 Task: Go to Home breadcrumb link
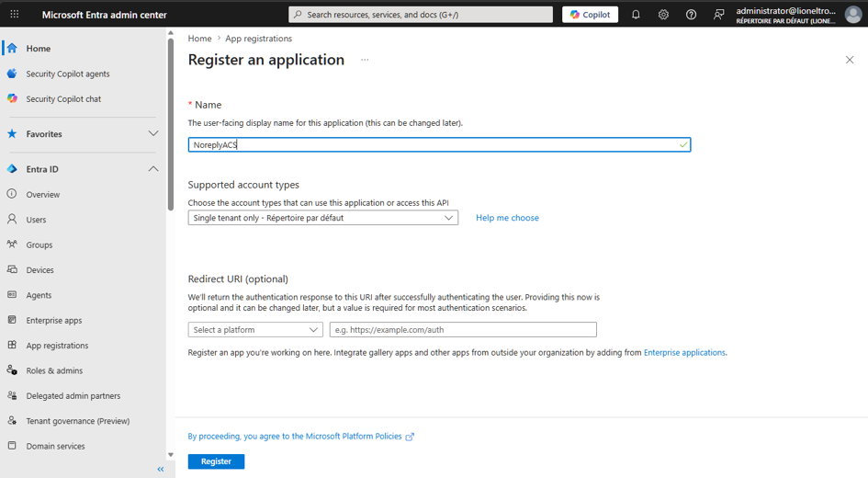click(x=199, y=39)
